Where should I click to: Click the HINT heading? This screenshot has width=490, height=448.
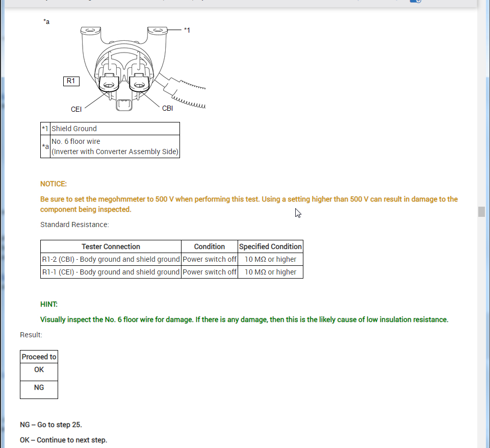(x=49, y=304)
